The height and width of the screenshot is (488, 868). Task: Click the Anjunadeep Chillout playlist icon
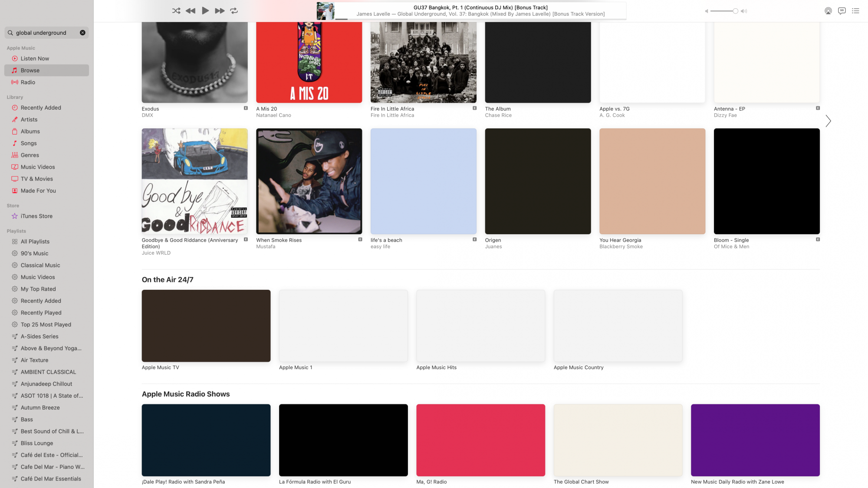[15, 384]
